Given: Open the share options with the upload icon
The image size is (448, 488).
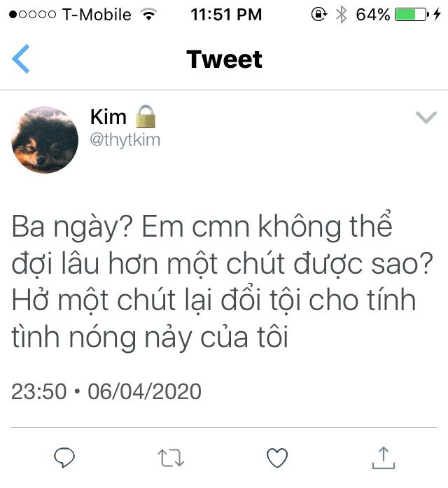Looking at the screenshot, I should tap(384, 457).
